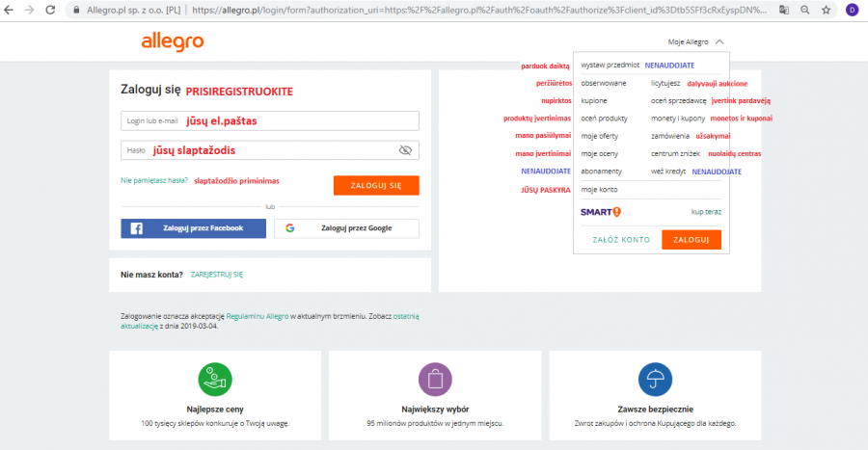Viewport: 868px width, 450px height.
Task: Select kupione menu item
Action: (594, 100)
